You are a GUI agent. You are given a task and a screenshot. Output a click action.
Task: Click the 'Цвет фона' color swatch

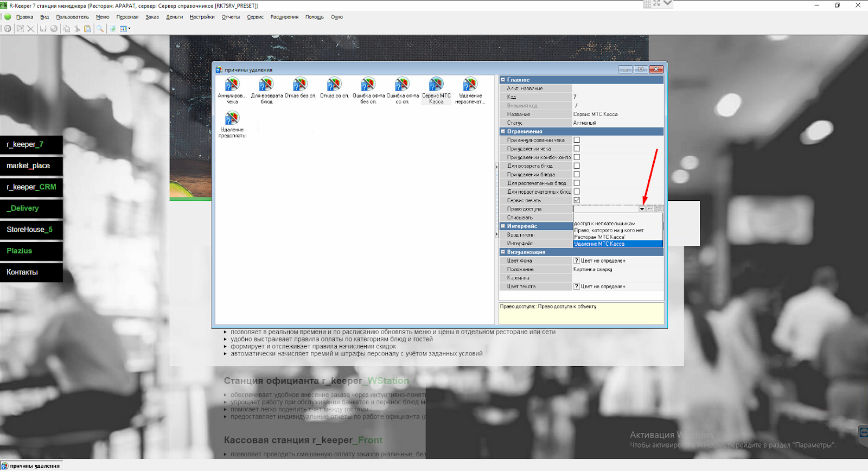(x=577, y=261)
